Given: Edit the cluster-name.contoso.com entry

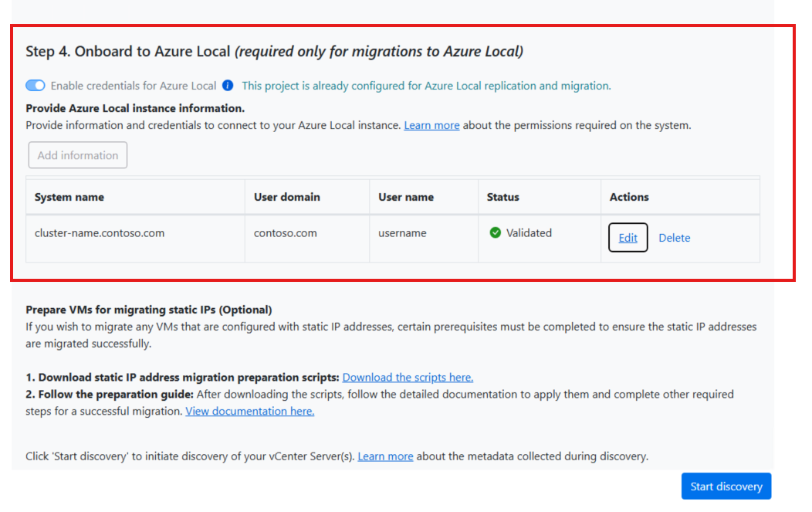Looking at the screenshot, I should click(628, 237).
